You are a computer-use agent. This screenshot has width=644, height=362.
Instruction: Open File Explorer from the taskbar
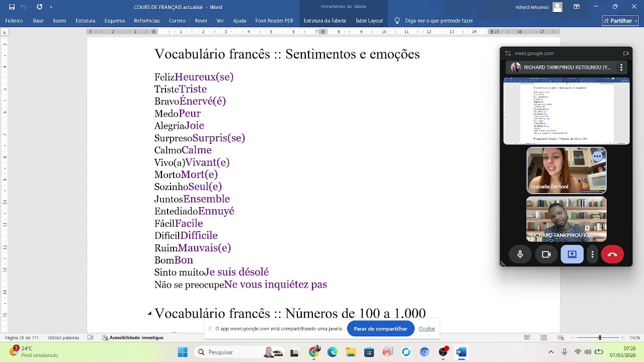[x=350, y=352]
